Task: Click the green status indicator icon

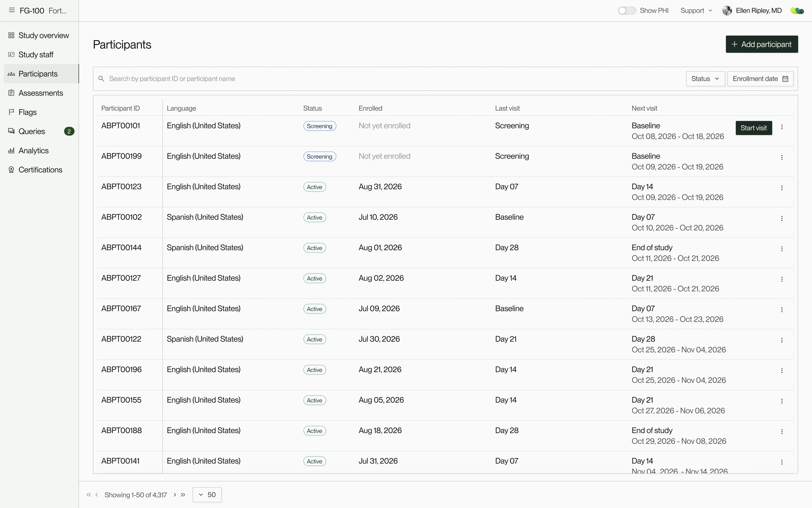Action: (x=797, y=11)
